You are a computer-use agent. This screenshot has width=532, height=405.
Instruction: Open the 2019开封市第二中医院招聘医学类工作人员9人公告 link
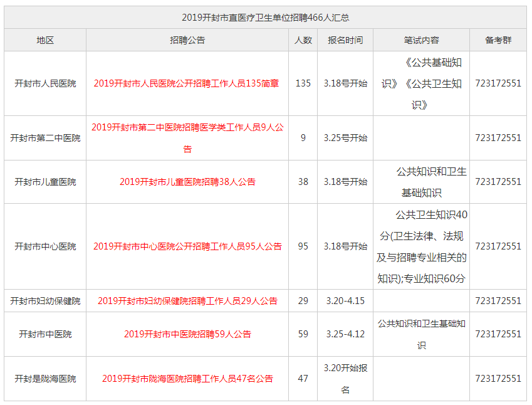[187, 138]
